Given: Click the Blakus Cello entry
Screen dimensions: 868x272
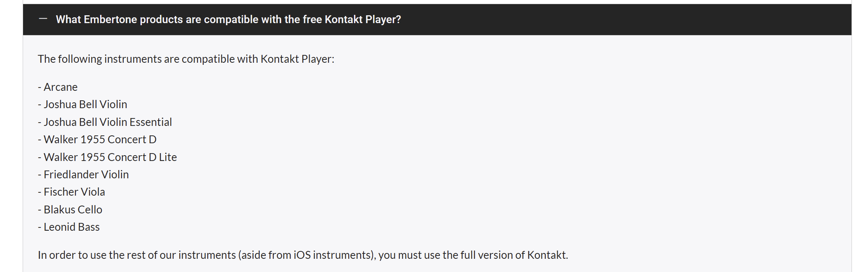Looking at the screenshot, I should coord(70,210).
